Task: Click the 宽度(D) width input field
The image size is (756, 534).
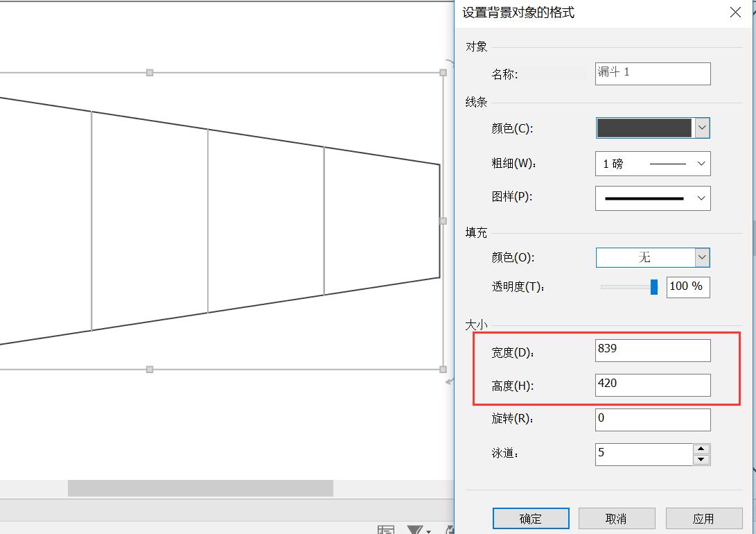Action: click(x=652, y=350)
